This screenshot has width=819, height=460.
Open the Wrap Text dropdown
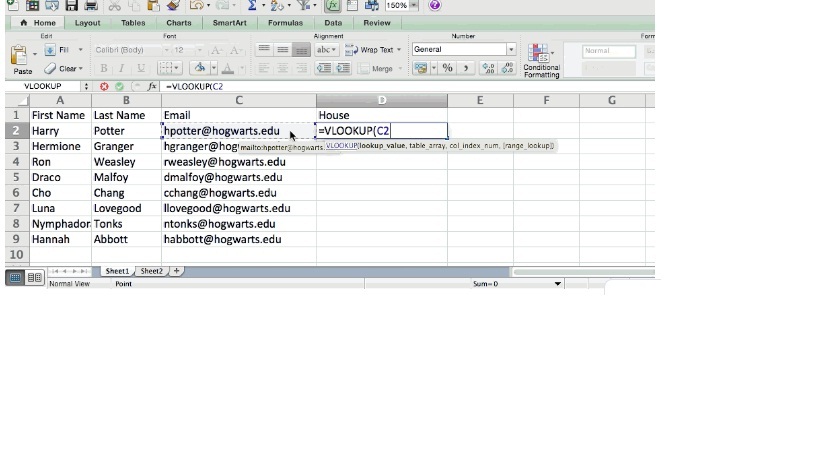pos(399,50)
